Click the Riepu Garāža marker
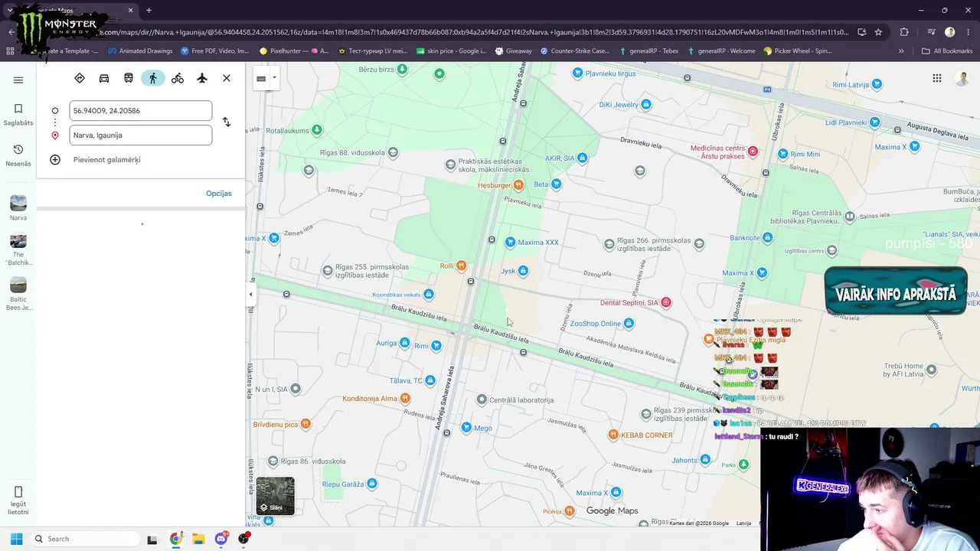980x551 pixels. (372, 484)
